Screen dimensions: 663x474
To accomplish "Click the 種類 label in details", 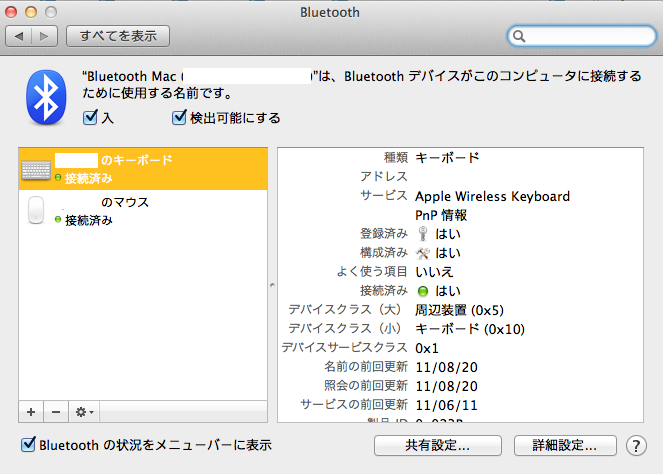I will pyautogui.click(x=396, y=158).
